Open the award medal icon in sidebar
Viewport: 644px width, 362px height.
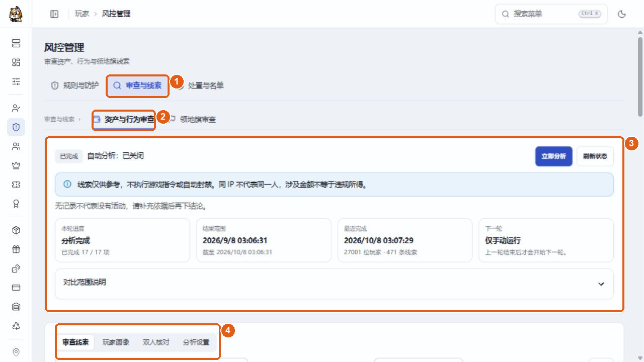tap(16, 204)
